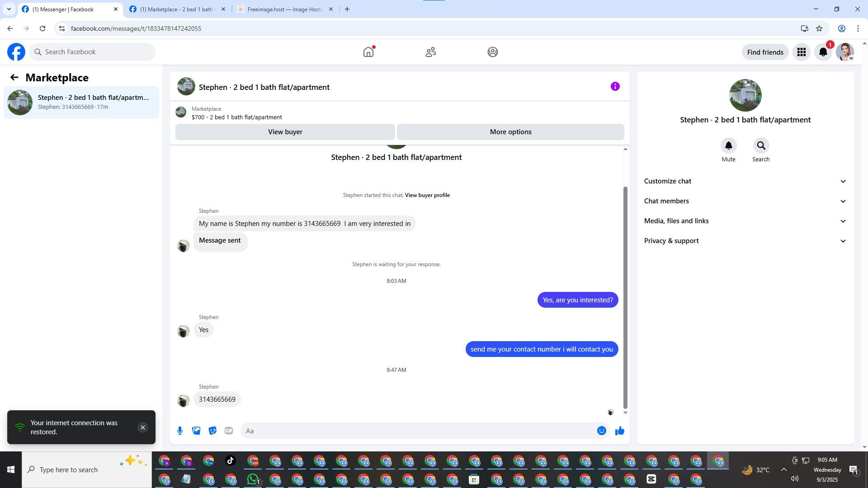Open the large listing photo in info panel
Image resolution: width=868 pixels, height=488 pixels.
tap(745, 95)
